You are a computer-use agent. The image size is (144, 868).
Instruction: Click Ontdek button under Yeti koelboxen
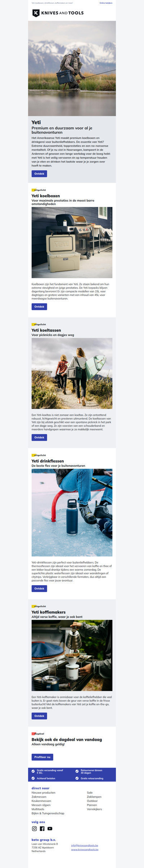tap(39, 307)
